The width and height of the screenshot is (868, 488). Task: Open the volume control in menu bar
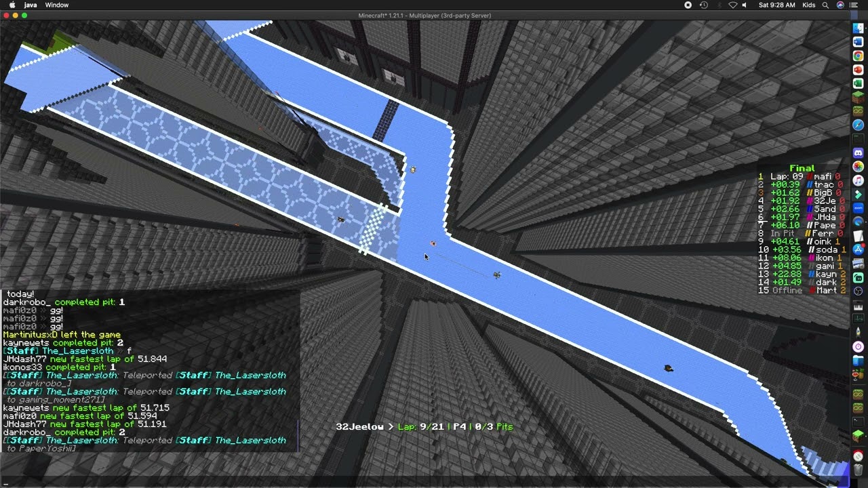(x=744, y=5)
